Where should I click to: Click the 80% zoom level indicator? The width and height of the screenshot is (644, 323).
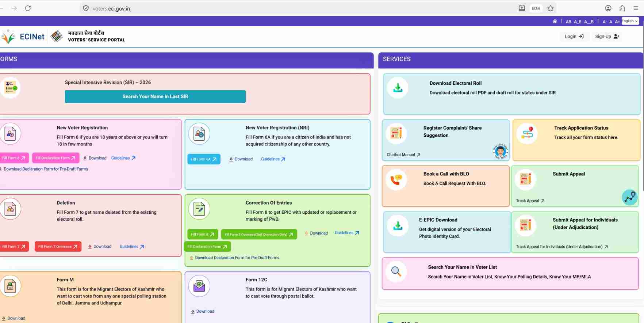coord(536,8)
